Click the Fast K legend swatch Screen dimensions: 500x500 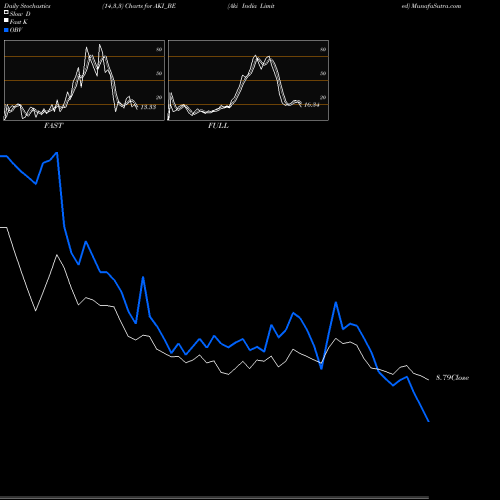pos(6,20)
